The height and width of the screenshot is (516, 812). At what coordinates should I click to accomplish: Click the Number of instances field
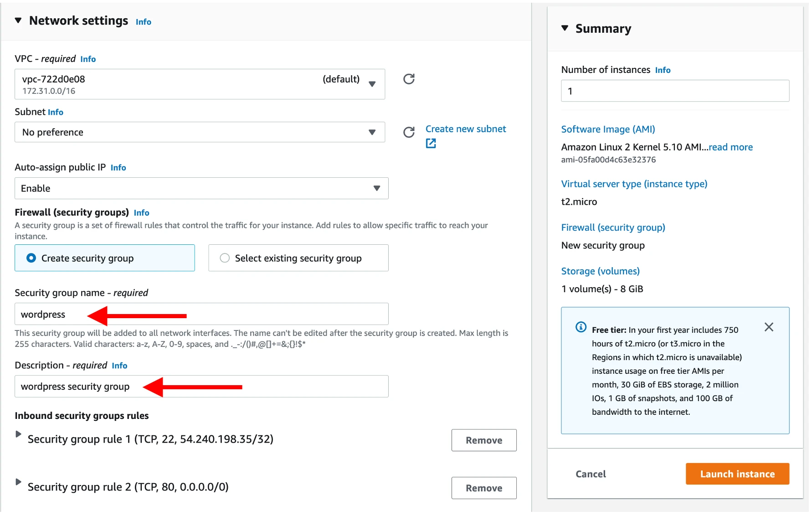(675, 91)
